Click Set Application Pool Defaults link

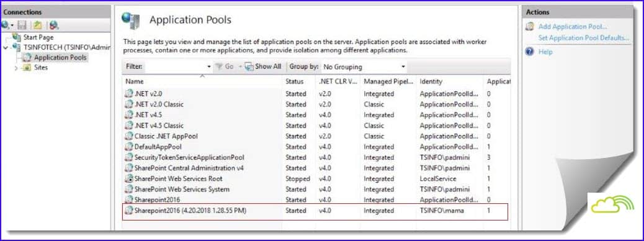584,38
